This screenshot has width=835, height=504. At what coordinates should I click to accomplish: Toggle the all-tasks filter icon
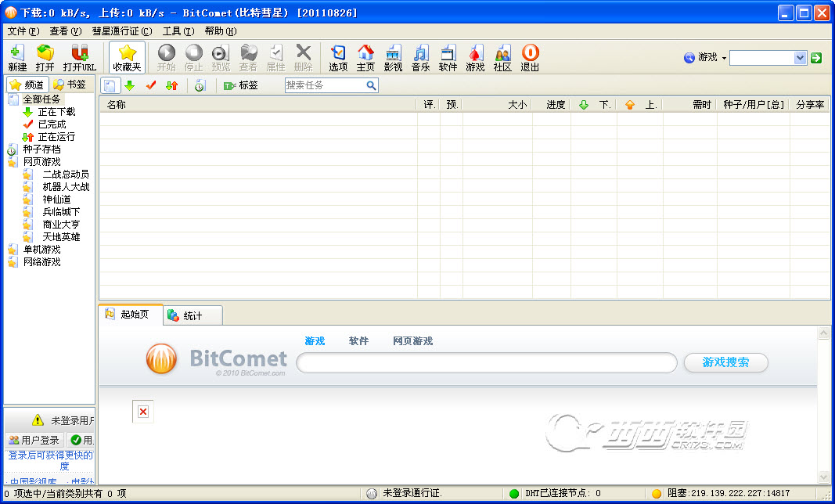coord(109,85)
